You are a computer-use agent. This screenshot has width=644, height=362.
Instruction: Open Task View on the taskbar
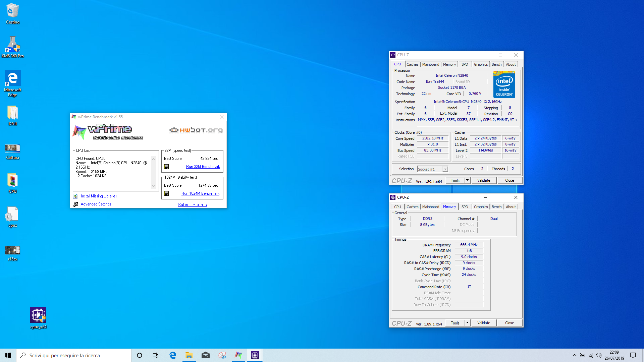(156, 355)
